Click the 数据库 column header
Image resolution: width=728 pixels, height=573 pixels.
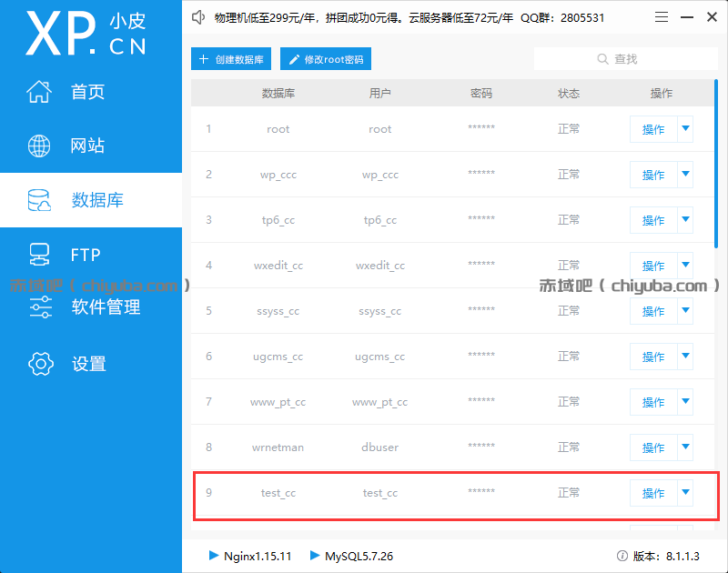[278, 94]
